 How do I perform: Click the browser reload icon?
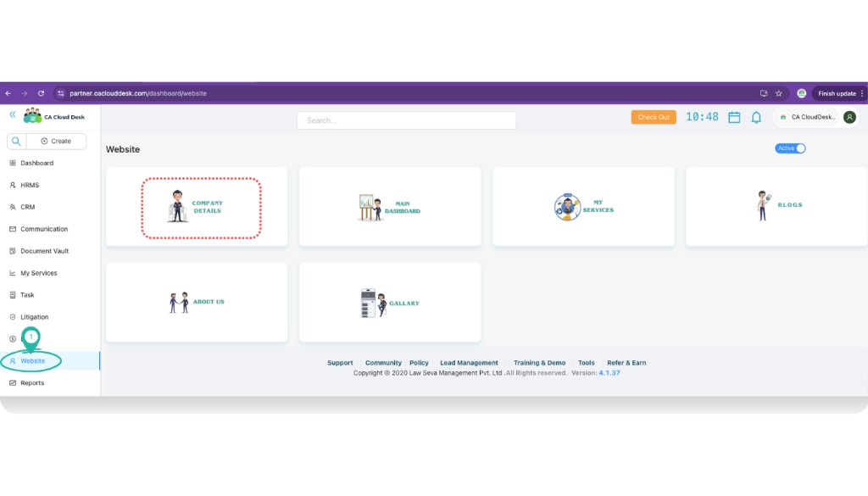point(41,93)
